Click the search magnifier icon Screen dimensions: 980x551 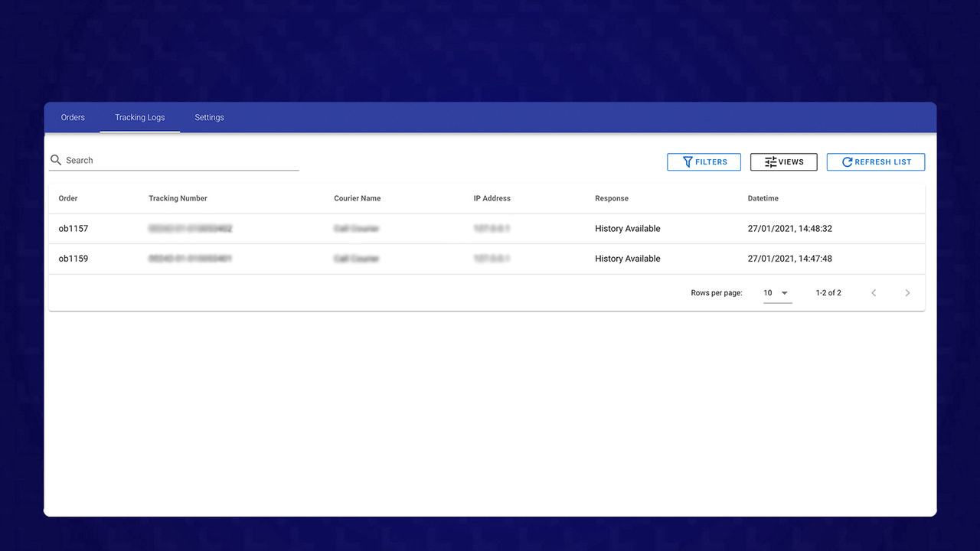56,159
